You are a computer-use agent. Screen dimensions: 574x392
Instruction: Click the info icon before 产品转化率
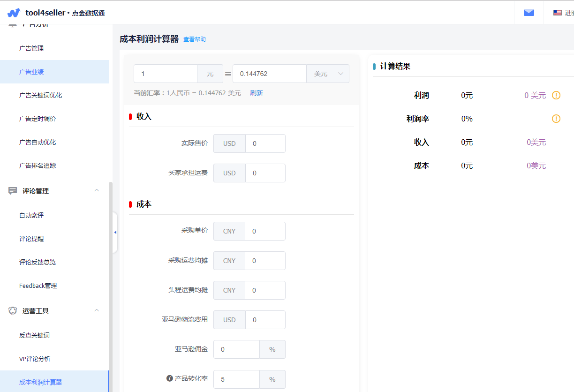coord(169,379)
